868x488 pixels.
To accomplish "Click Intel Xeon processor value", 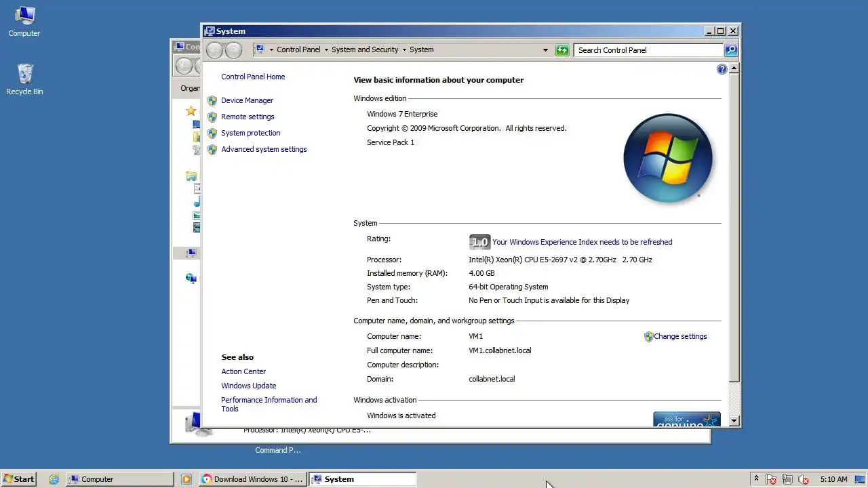I will [x=560, y=260].
